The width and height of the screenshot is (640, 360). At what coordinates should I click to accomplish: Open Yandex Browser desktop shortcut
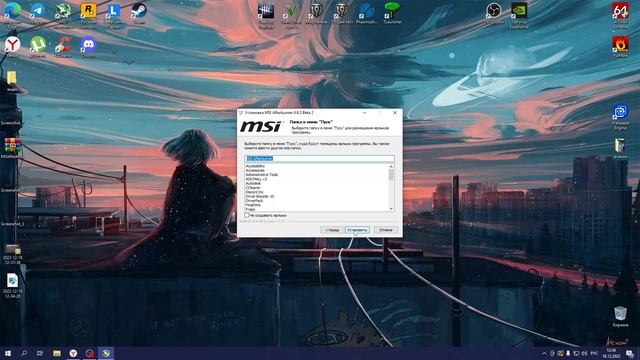coord(12,45)
